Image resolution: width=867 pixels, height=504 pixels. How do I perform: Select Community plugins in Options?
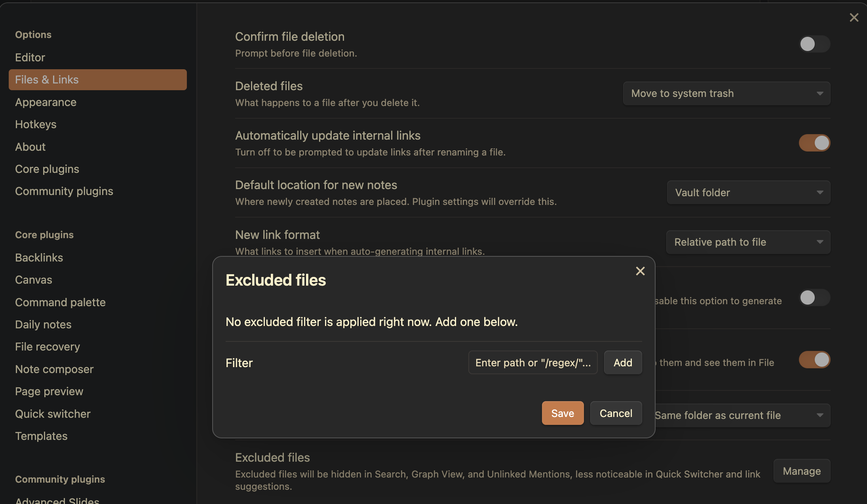tap(64, 191)
